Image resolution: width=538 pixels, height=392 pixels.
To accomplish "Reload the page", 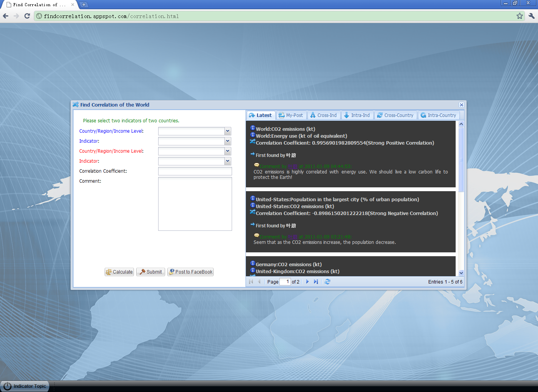I will pos(27,16).
